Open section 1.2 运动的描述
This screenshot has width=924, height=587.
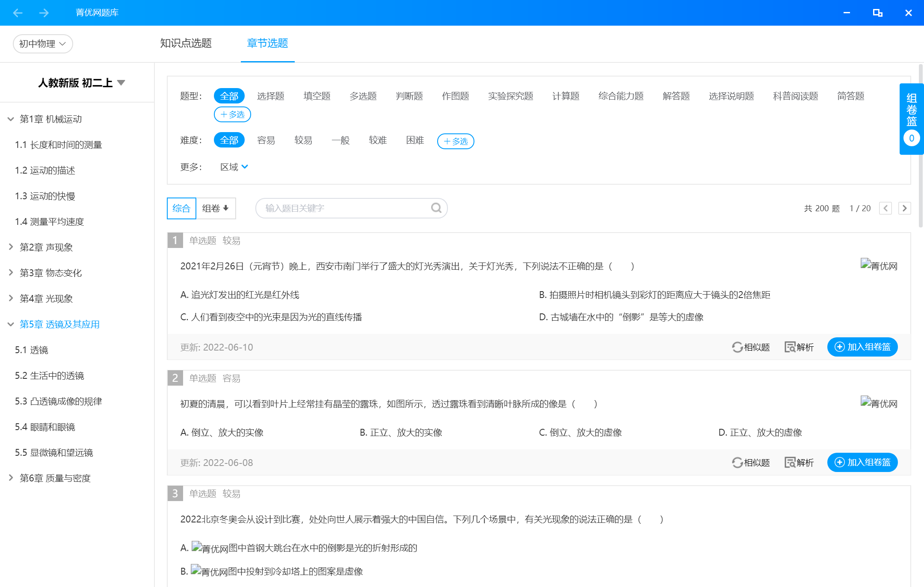coord(45,170)
